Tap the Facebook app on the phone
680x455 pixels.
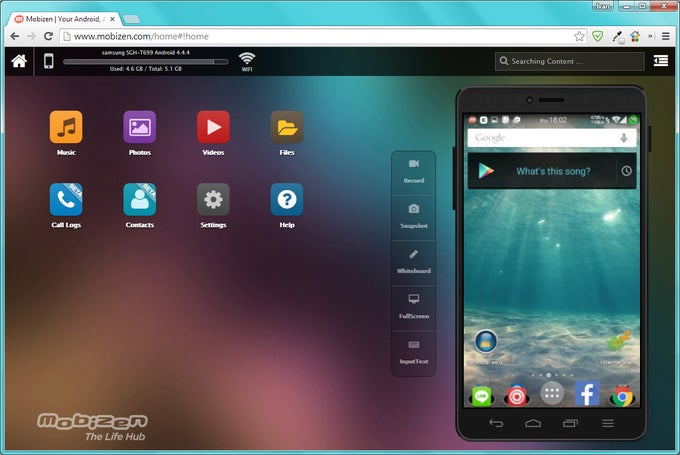[587, 393]
